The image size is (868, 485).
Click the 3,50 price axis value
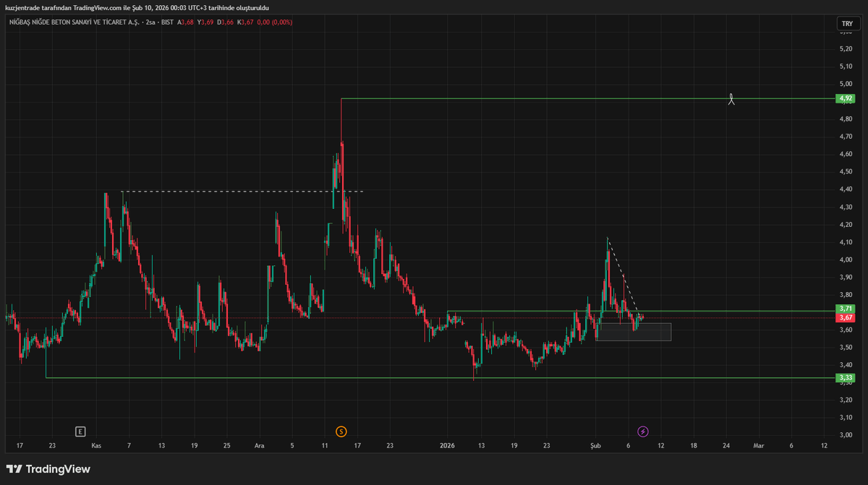(846, 348)
